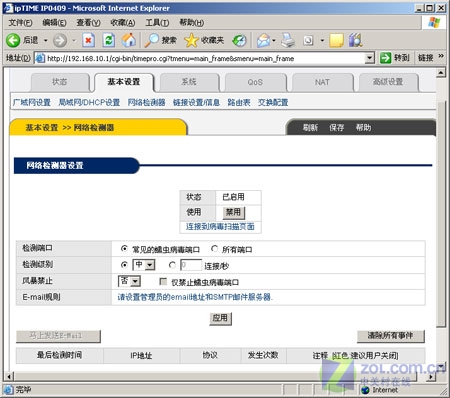
Task: Open the 网络检测器 submenu link
Action: click(x=146, y=102)
